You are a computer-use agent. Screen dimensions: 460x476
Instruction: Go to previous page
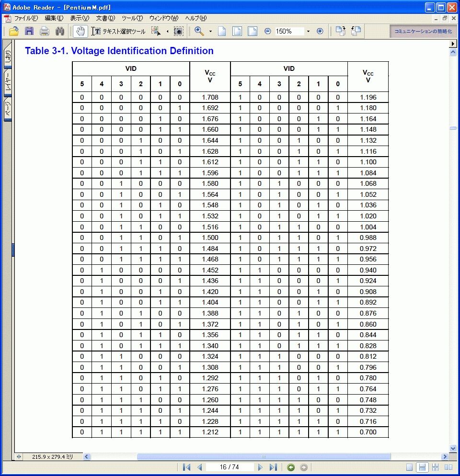click(x=200, y=467)
